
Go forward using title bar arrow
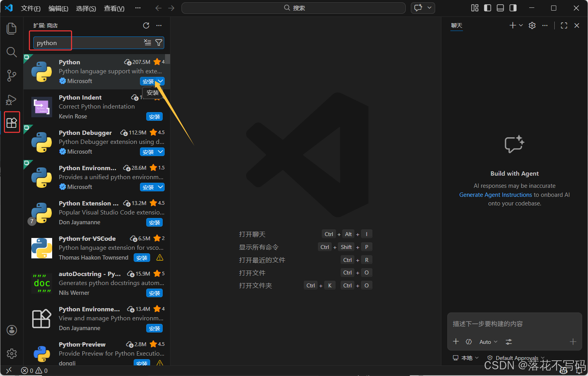(x=171, y=8)
